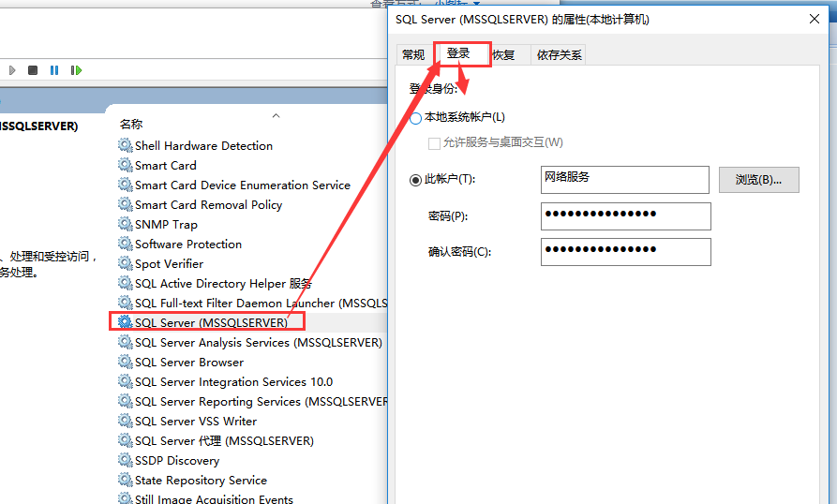Select the SNMP Trap gear icon

(126, 224)
